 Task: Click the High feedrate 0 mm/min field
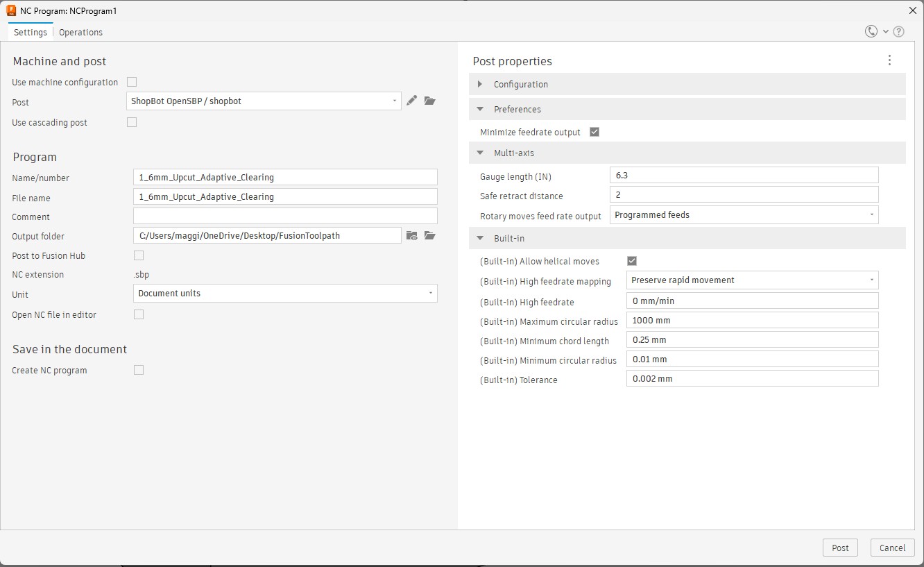pos(753,301)
